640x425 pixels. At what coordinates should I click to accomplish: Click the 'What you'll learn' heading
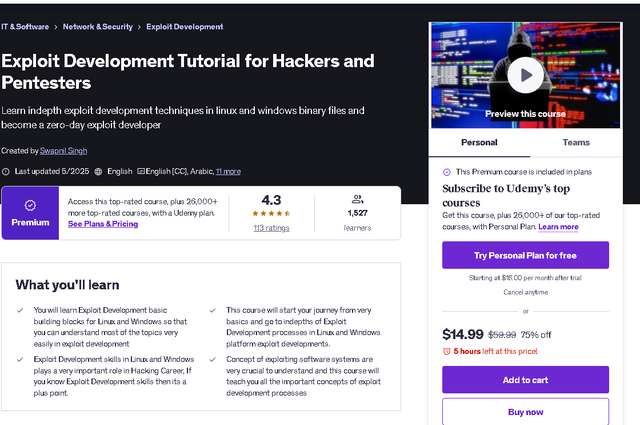coord(67,285)
